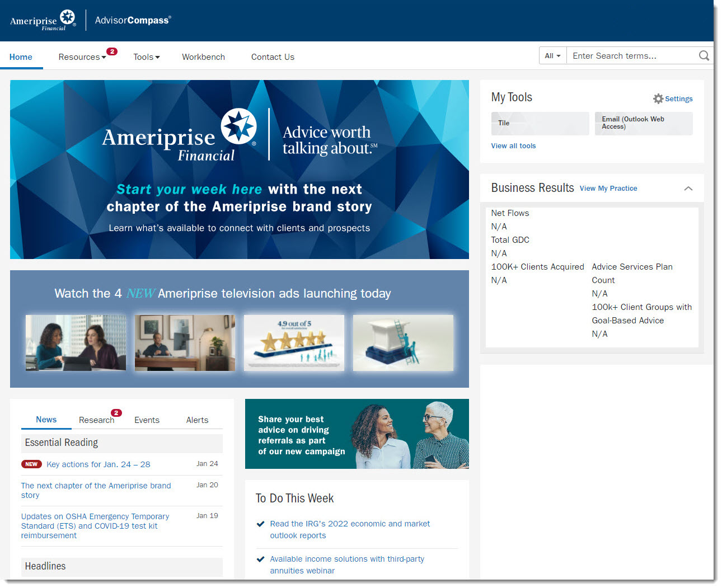Open the View My Practice link

tap(608, 189)
